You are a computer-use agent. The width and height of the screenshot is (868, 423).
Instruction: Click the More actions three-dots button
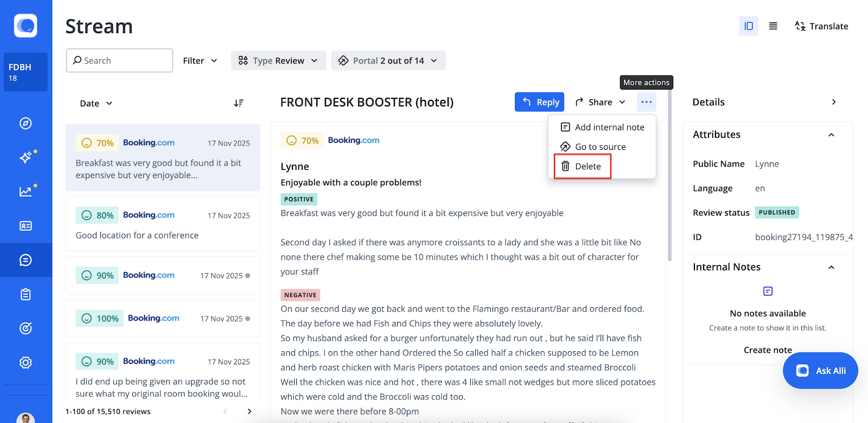[x=646, y=102]
